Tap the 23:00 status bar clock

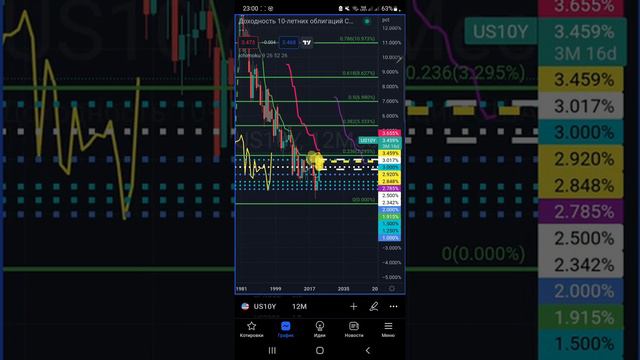[250, 9]
